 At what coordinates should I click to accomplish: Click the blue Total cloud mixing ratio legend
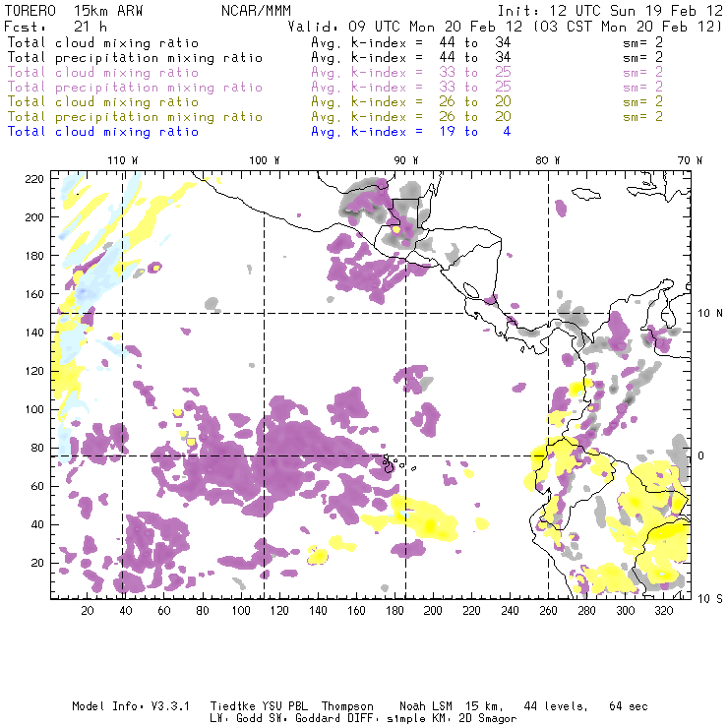[103, 131]
